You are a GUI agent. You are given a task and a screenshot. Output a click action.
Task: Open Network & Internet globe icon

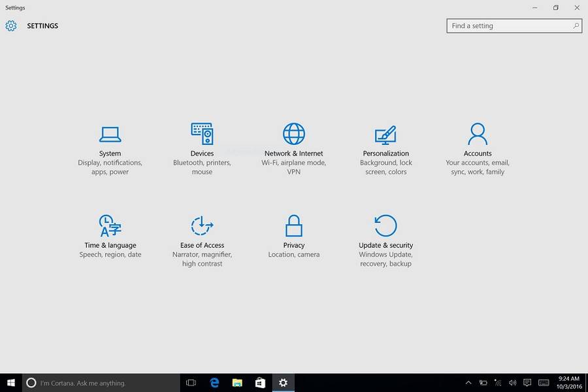294,133
